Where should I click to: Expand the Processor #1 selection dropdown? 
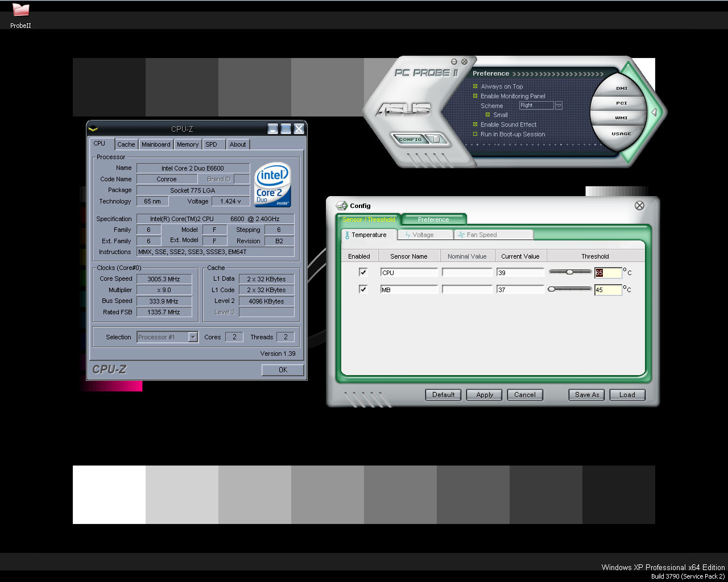193,337
